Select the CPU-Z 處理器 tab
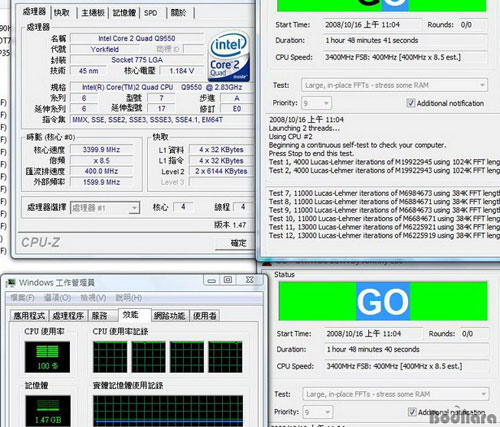 (34, 12)
